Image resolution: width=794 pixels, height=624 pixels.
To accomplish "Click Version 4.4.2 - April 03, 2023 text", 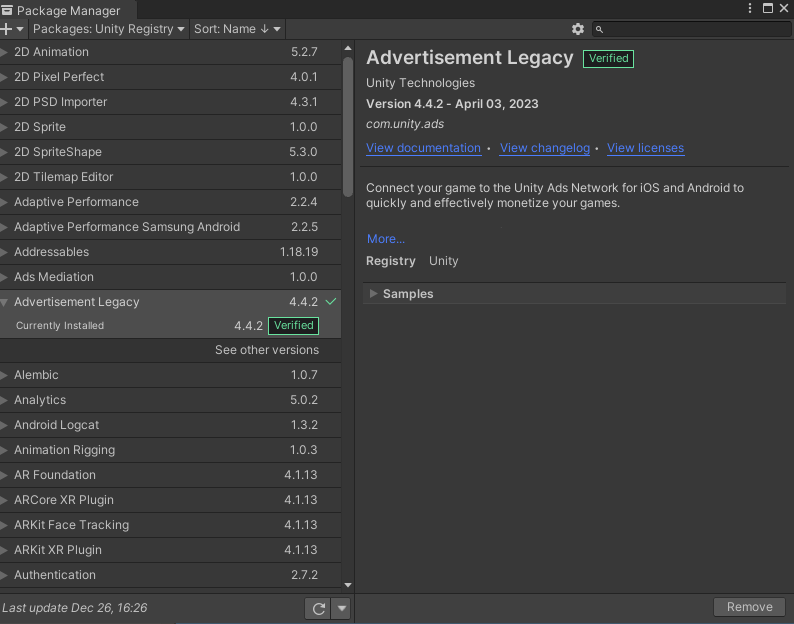I will (x=452, y=104).
